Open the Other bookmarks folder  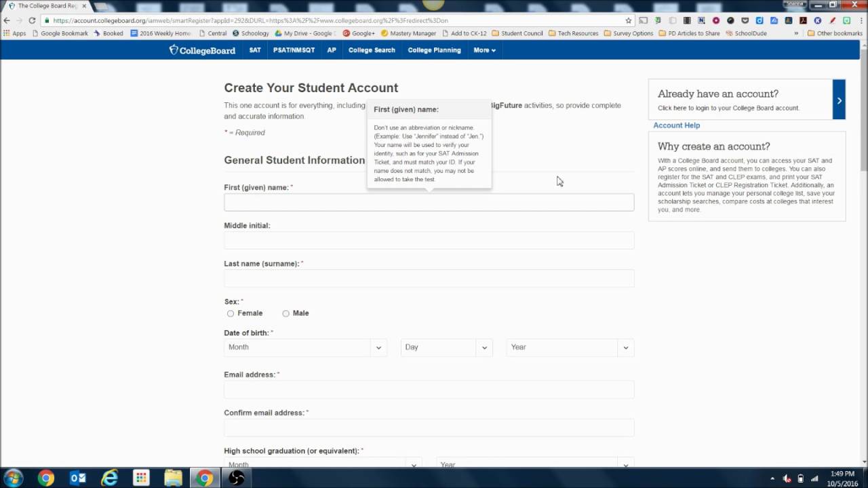pos(835,33)
